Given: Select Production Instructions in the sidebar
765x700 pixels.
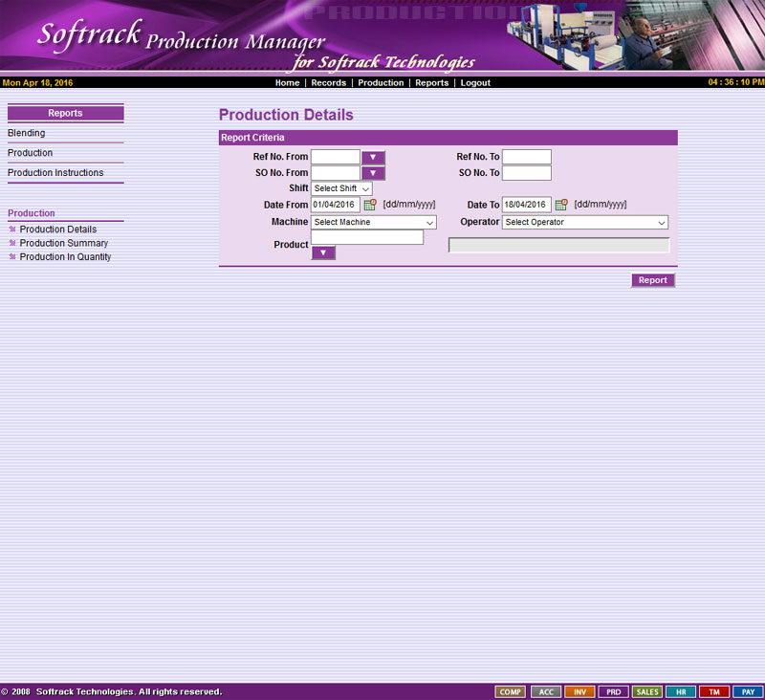Looking at the screenshot, I should 55,173.
